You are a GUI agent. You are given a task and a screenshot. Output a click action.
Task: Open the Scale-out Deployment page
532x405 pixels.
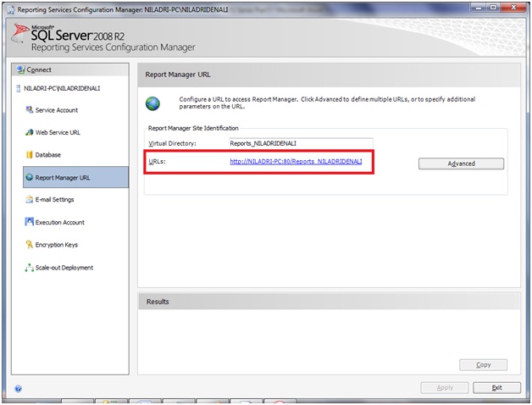point(64,268)
